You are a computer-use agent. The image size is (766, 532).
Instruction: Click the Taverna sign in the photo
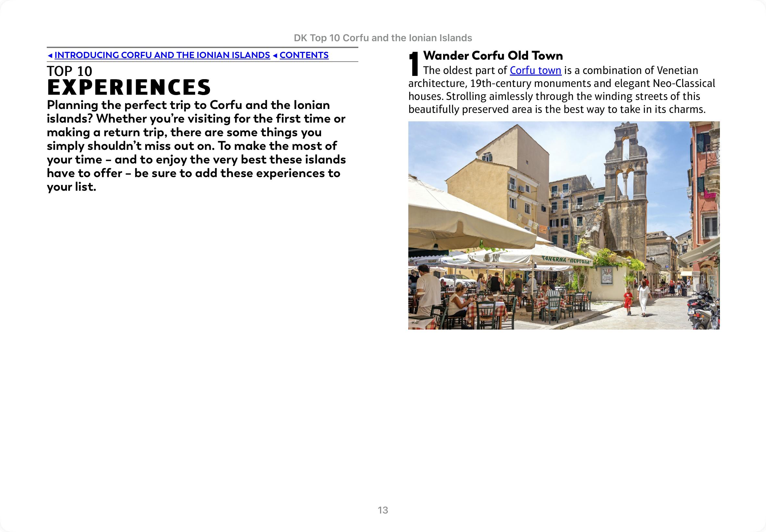click(x=567, y=260)
